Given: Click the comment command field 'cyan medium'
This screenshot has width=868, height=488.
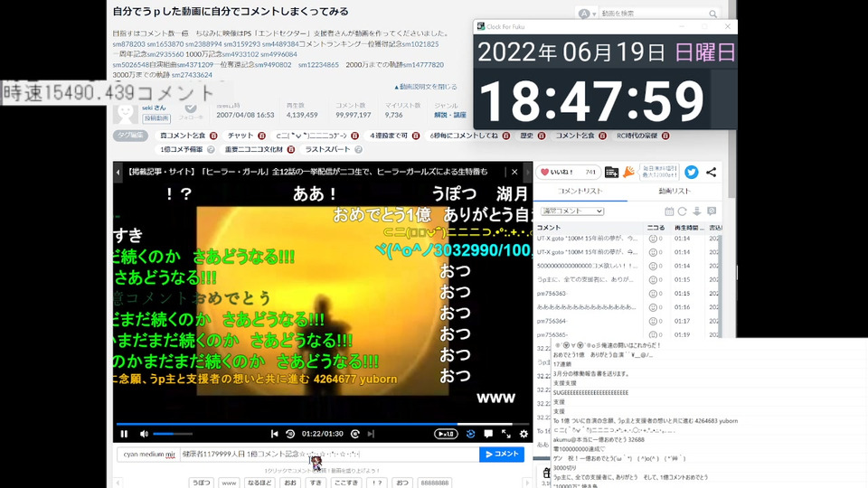Looking at the screenshot, I should coord(148,455).
